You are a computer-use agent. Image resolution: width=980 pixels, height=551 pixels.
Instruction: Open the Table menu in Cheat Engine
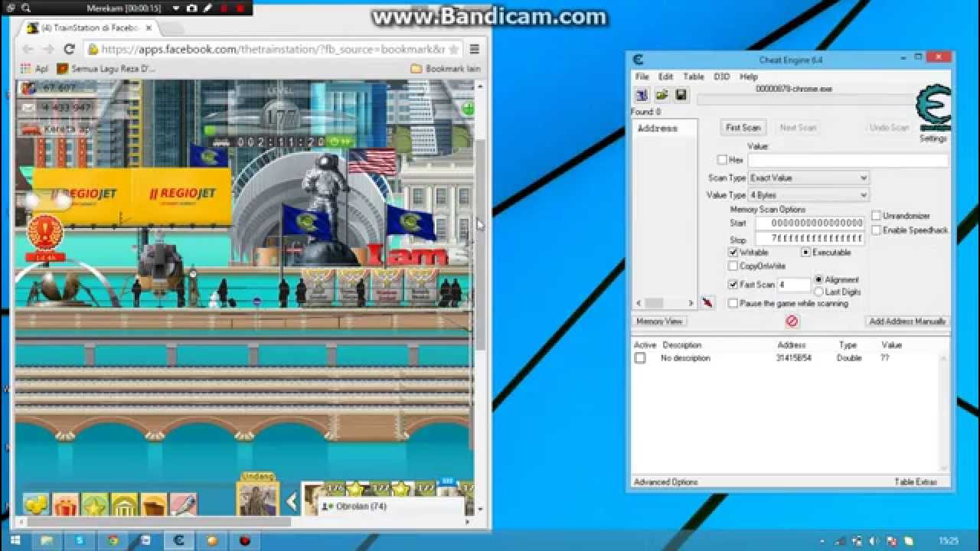[x=694, y=77]
